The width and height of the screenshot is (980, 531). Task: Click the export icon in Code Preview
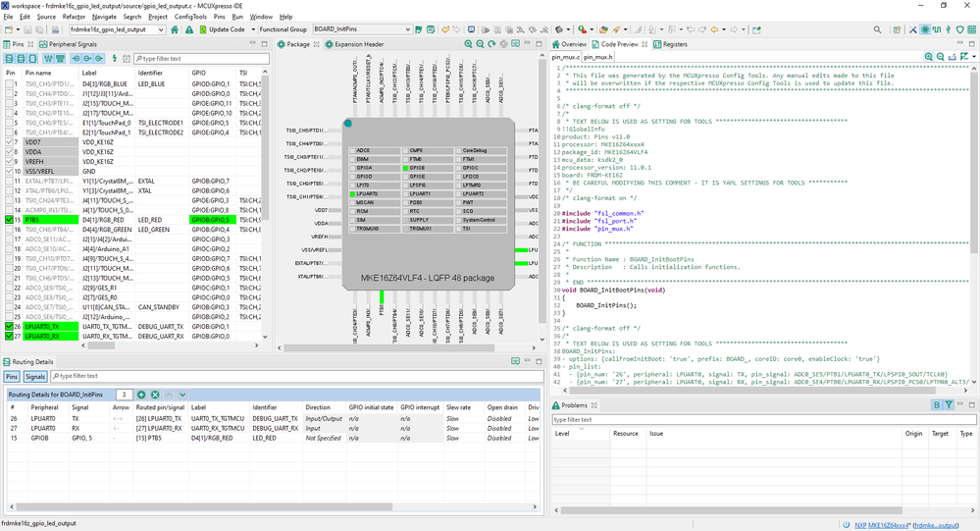coord(952,57)
